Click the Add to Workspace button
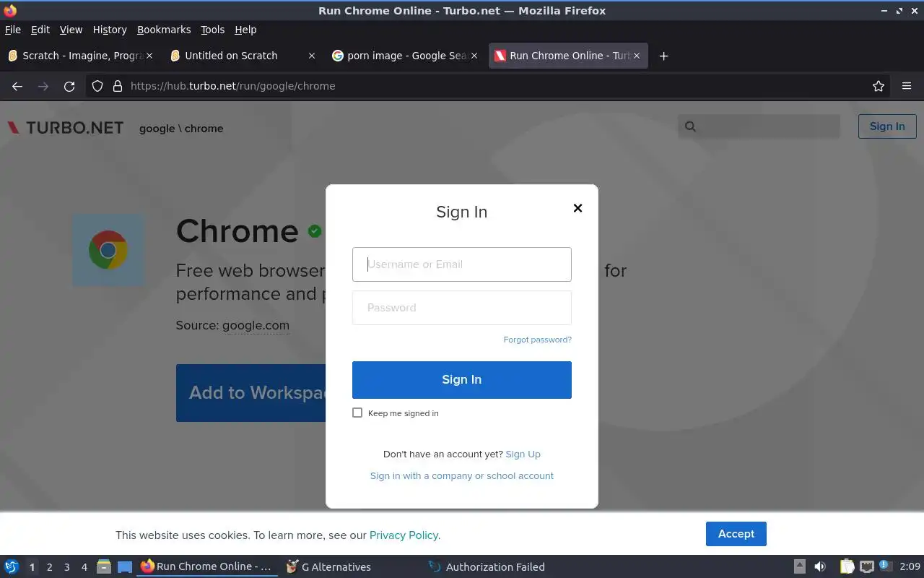The height and width of the screenshot is (578, 924). click(x=250, y=393)
